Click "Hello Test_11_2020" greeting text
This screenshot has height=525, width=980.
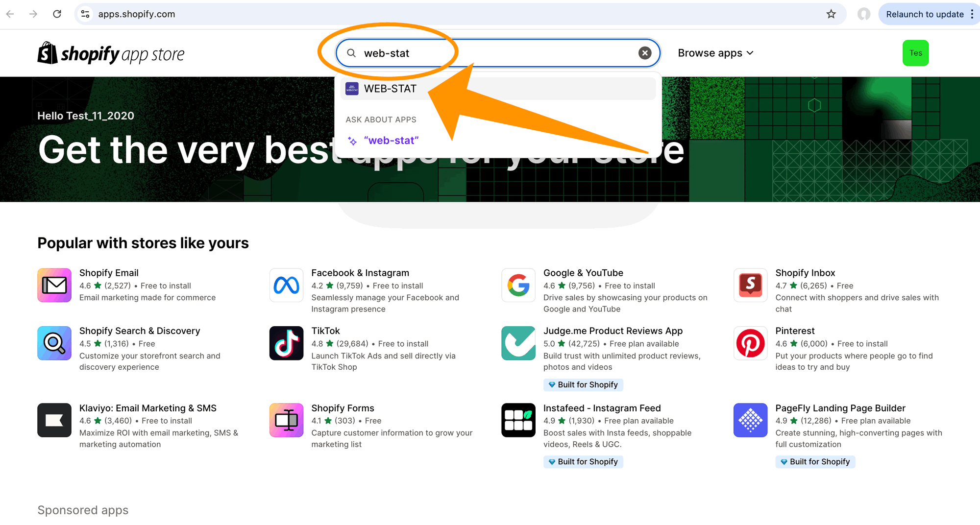(86, 116)
